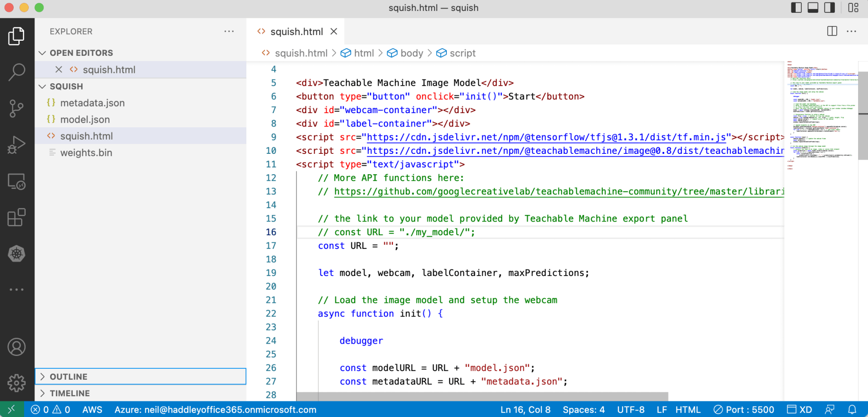The image size is (868, 417).
Task: Open the Search view in activity bar
Action: [17, 72]
